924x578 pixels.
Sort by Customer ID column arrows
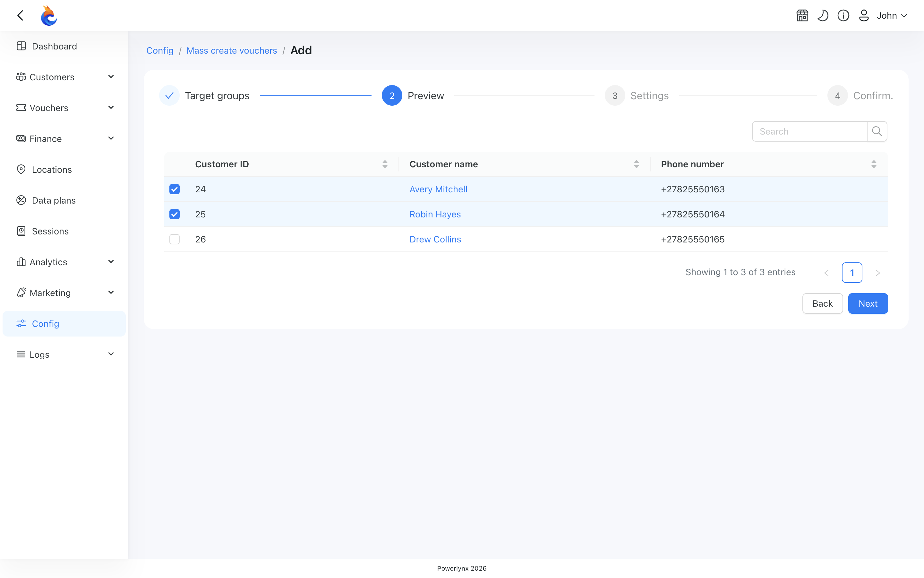coord(385,164)
